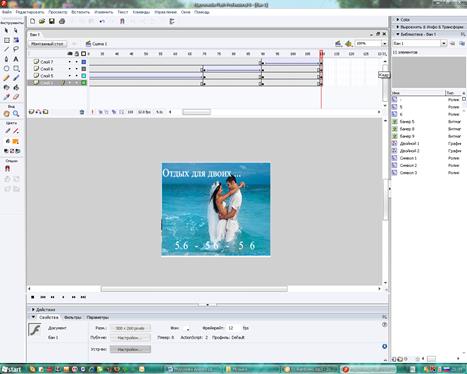The height and width of the screenshot is (374, 467).
Task: Toggle the magnet option in tool options
Action: coord(7,169)
